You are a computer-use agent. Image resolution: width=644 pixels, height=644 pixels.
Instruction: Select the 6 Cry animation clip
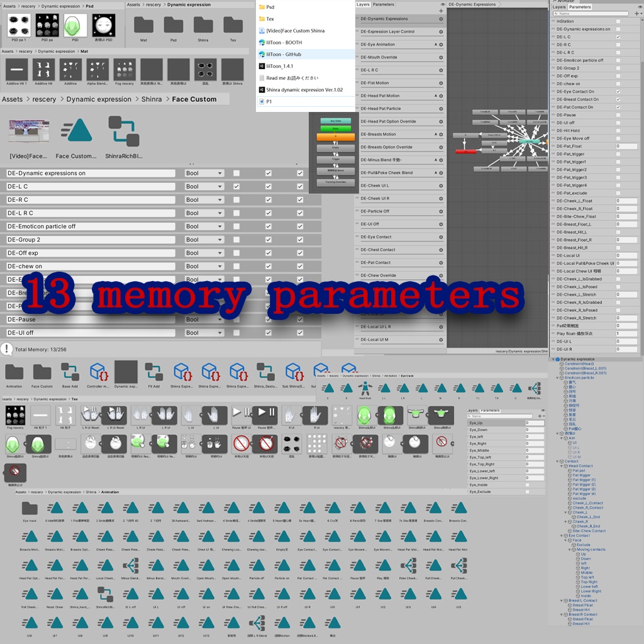333,508
